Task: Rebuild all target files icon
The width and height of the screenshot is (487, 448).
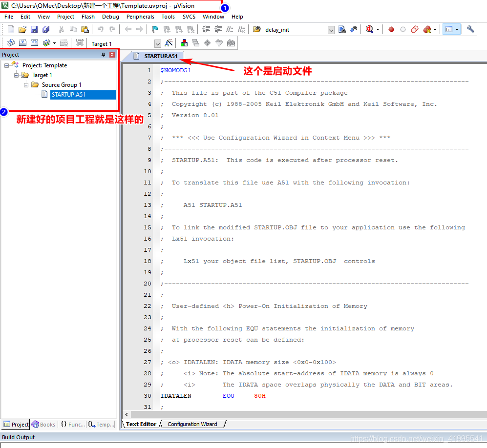Action: 35,43
